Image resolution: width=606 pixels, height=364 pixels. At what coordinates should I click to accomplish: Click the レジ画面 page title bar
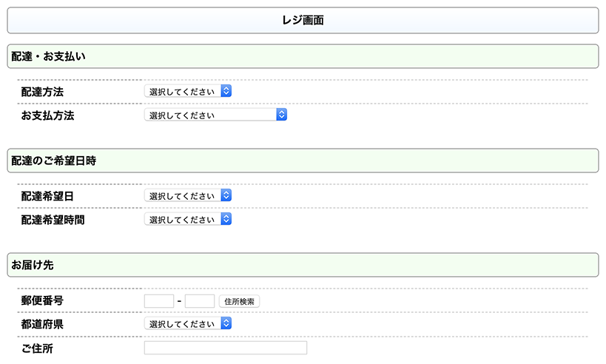(x=303, y=21)
